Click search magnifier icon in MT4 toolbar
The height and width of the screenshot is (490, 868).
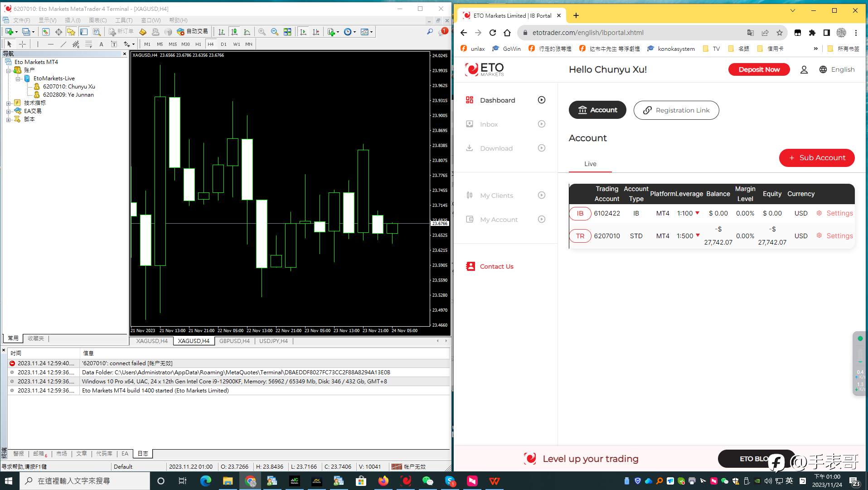430,32
